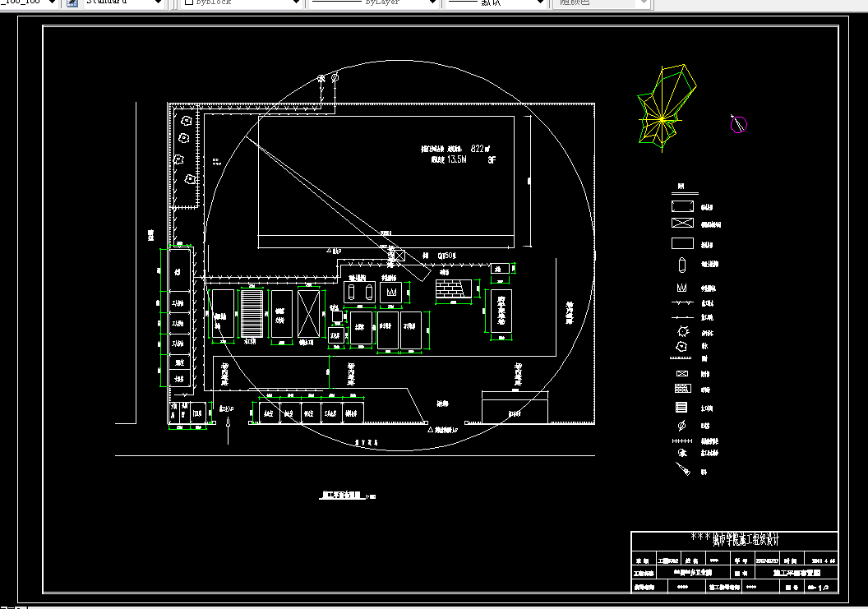Select the brick pile hatch in site
868x609 pixels.
coord(454,289)
